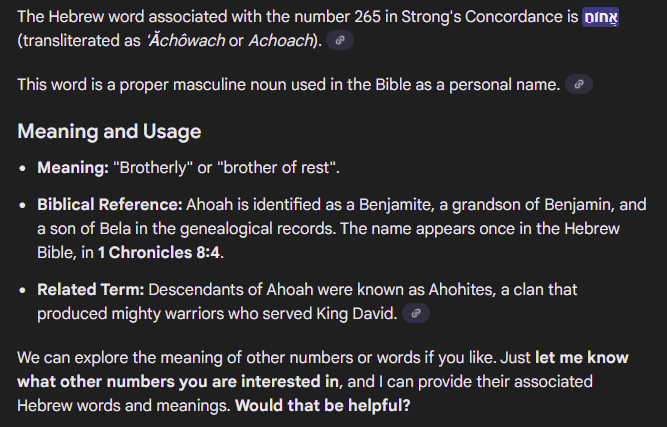Click the bold "Biblical Reference:" label
This screenshot has width=667, height=427.
(x=110, y=204)
